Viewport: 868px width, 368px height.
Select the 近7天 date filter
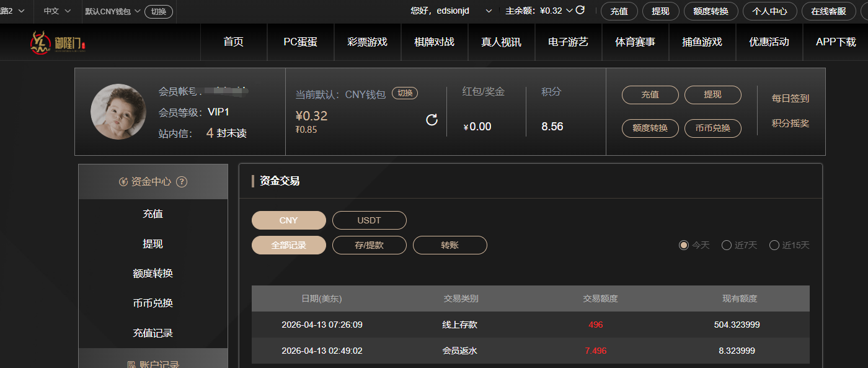click(727, 245)
